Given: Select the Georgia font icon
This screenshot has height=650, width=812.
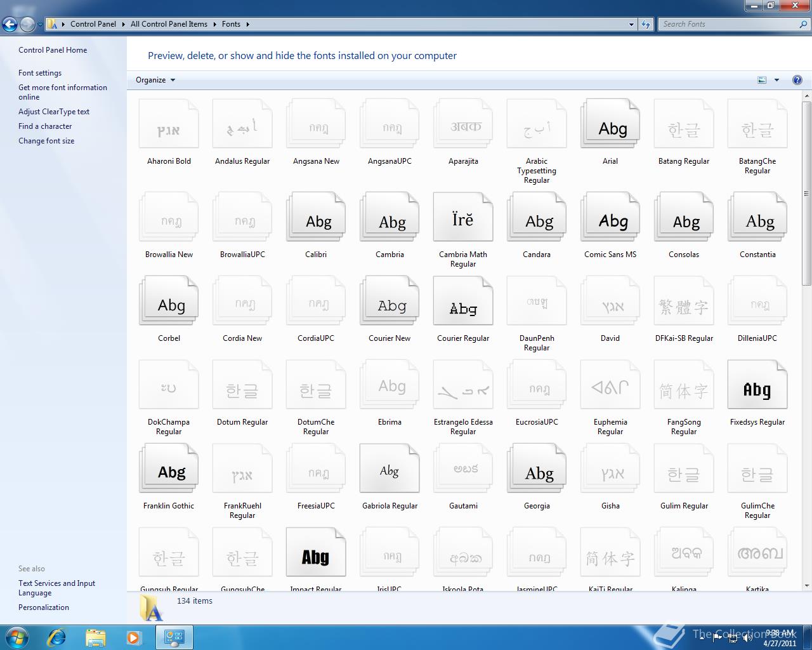Looking at the screenshot, I should click(x=537, y=468).
